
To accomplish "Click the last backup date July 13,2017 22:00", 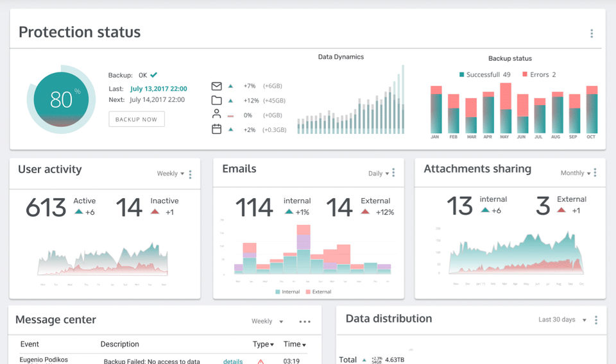I will 158,88.
